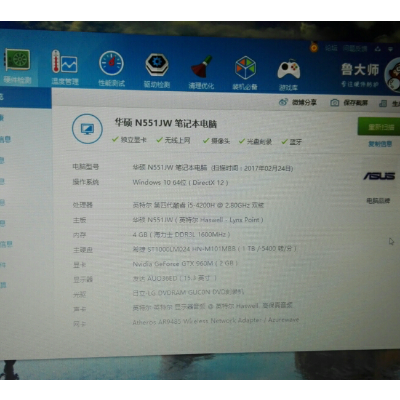Click the 声卡 row label
400x400 pixels.
click(79, 309)
